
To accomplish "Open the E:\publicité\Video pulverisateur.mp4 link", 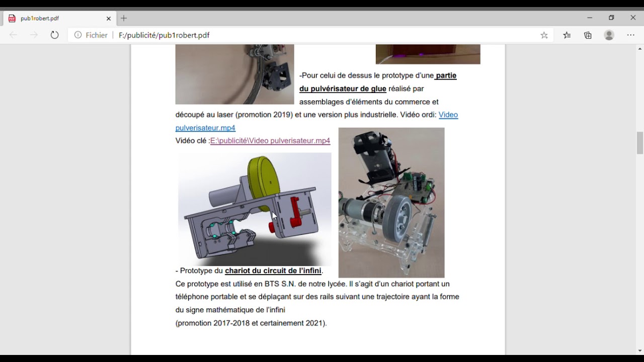I will point(270,141).
